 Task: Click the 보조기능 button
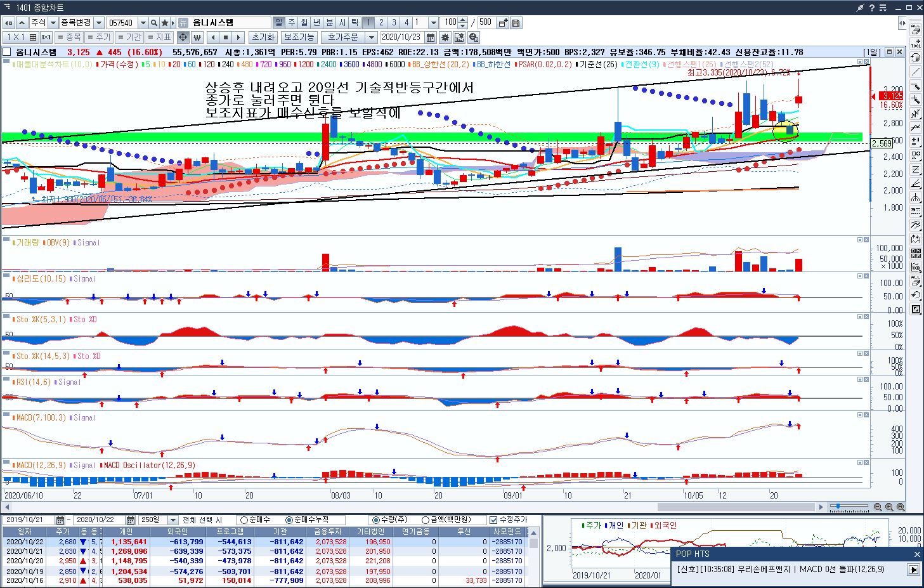click(x=299, y=37)
